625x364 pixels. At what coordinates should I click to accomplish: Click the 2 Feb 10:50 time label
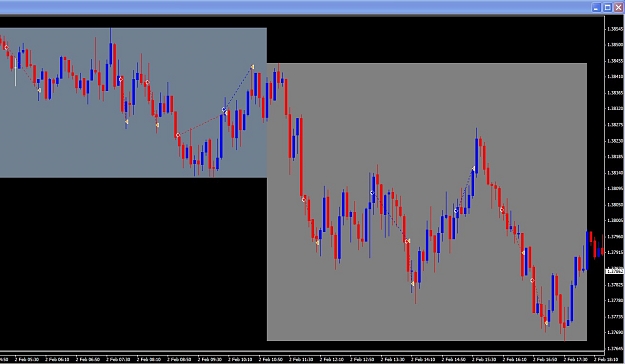tap(271, 359)
